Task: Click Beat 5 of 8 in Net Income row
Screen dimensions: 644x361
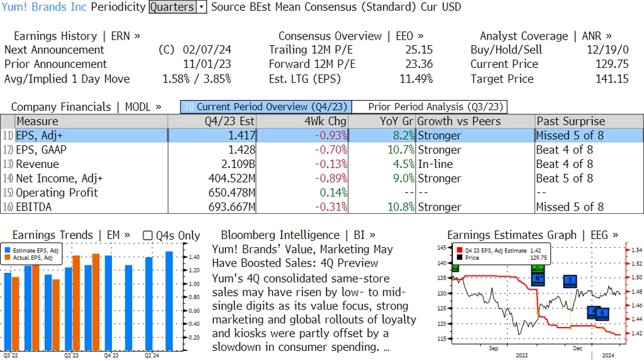Action: (564, 179)
